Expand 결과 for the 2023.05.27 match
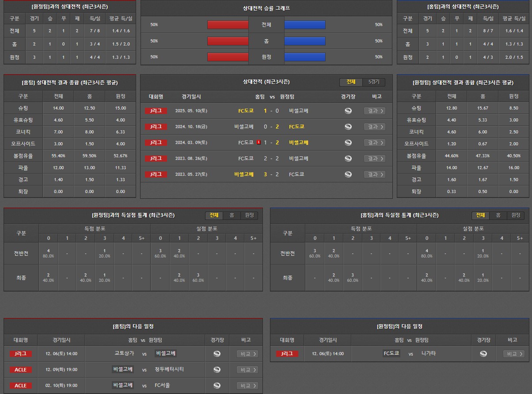 coord(374,174)
